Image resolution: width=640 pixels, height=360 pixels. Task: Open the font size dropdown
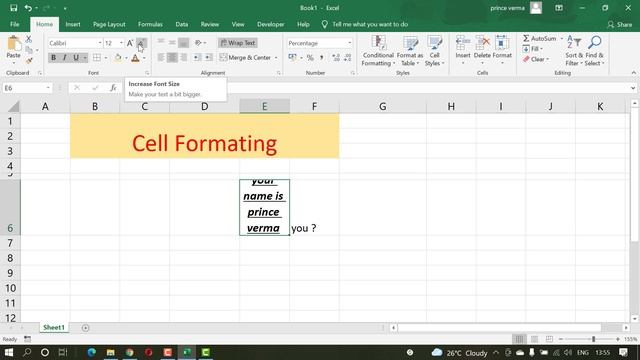pyautogui.click(x=121, y=43)
